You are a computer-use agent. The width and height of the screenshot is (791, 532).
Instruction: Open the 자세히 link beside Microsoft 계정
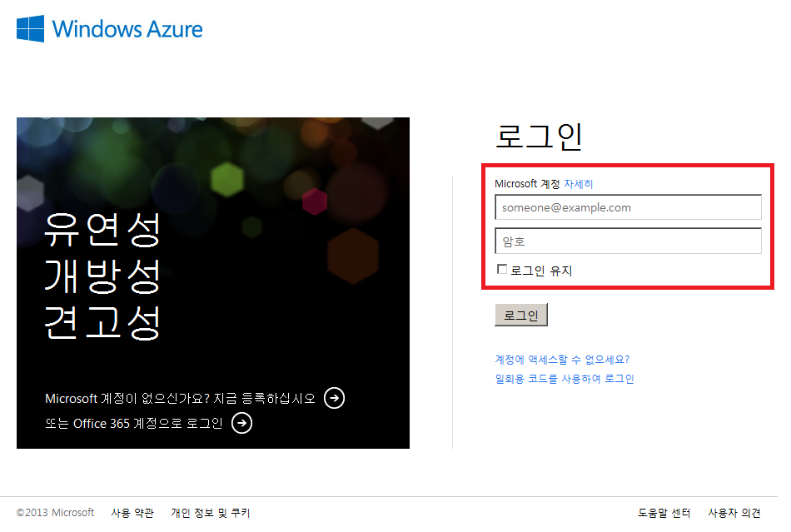pyautogui.click(x=579, y=183)
